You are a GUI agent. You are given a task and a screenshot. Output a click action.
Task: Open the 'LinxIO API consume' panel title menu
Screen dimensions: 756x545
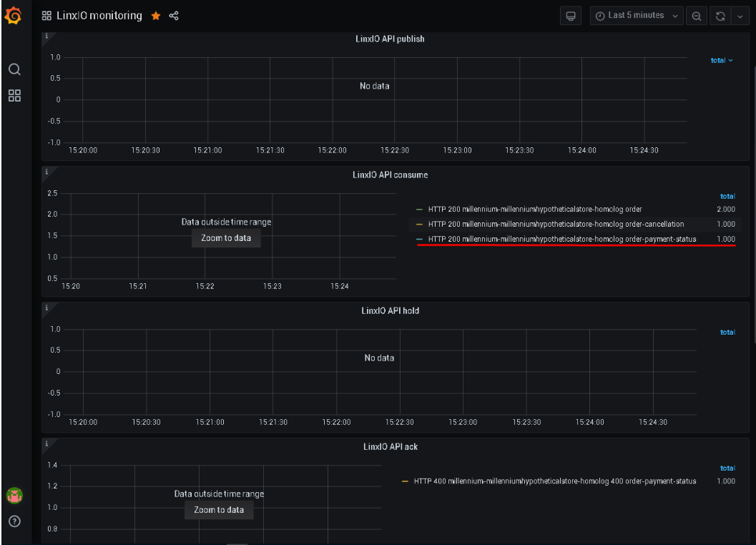[390, 175]
